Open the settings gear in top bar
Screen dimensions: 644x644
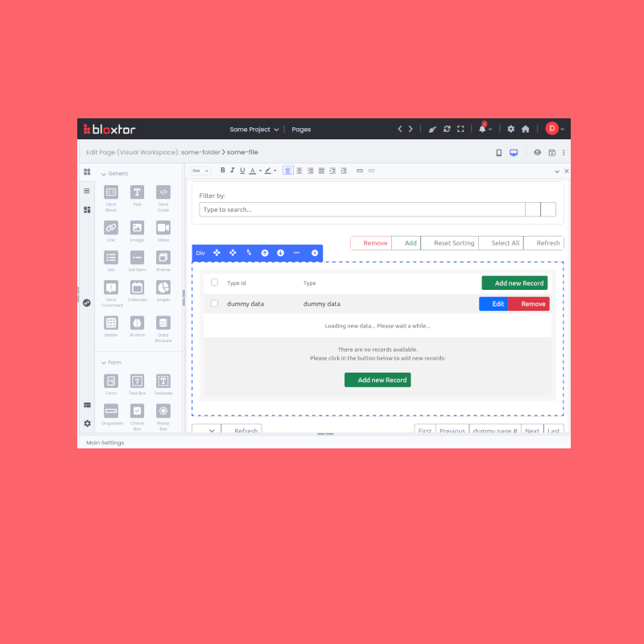click(510, 129)
